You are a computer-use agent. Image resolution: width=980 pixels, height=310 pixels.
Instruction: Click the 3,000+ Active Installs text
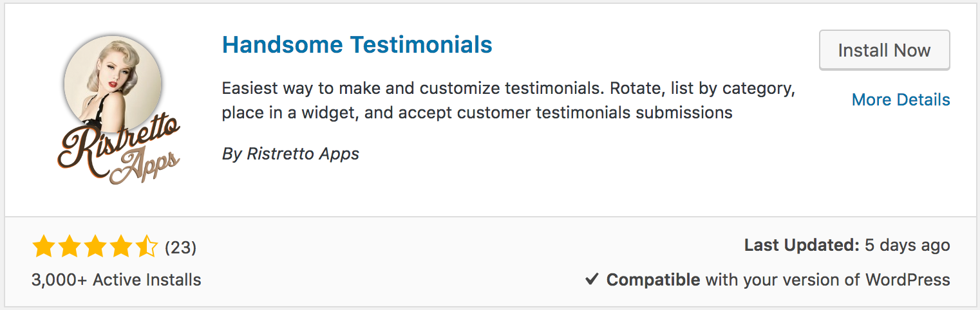tap(116, 280)
